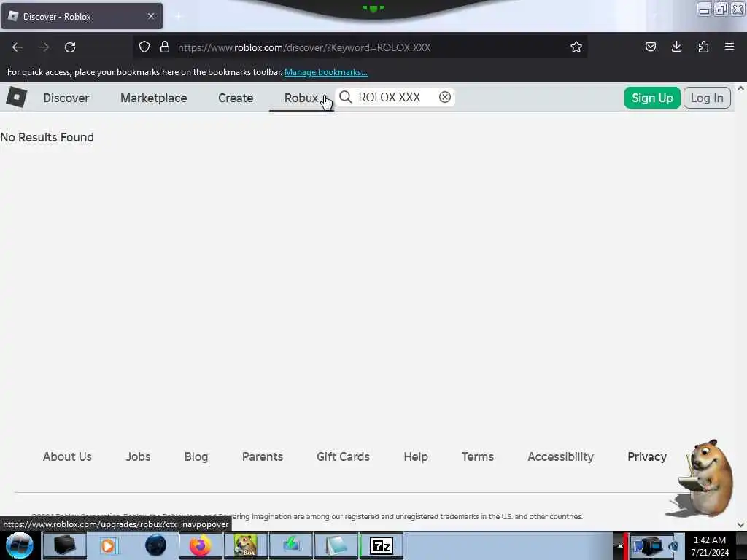Image resolution: width=747 pixels, height=560 pixels.
Task: Clear the ROLOX XXX search text
Action: pyautogui.click(x=444, y=97)
